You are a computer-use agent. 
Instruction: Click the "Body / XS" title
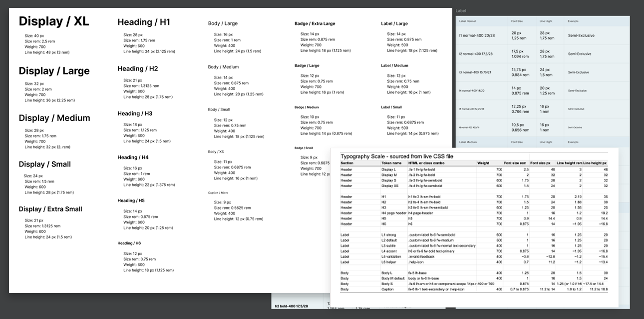point(216,151)
